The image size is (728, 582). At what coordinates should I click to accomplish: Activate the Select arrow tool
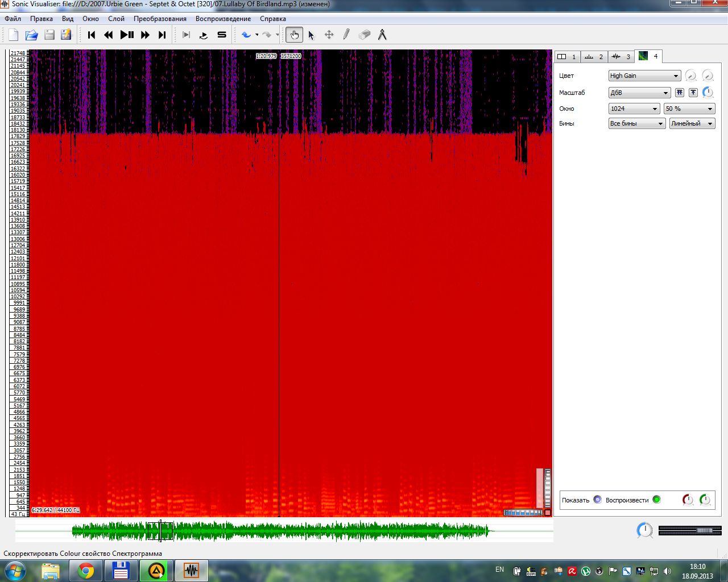click(311, 35)
